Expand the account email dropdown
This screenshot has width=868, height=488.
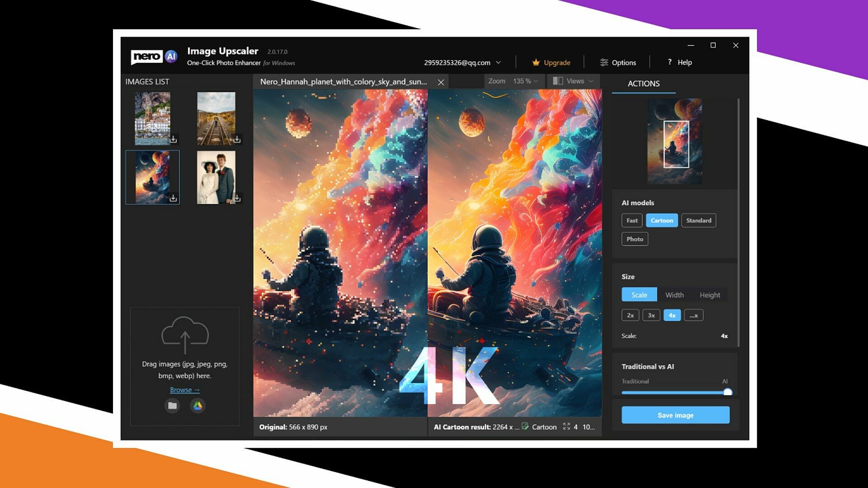pos(498,62)
